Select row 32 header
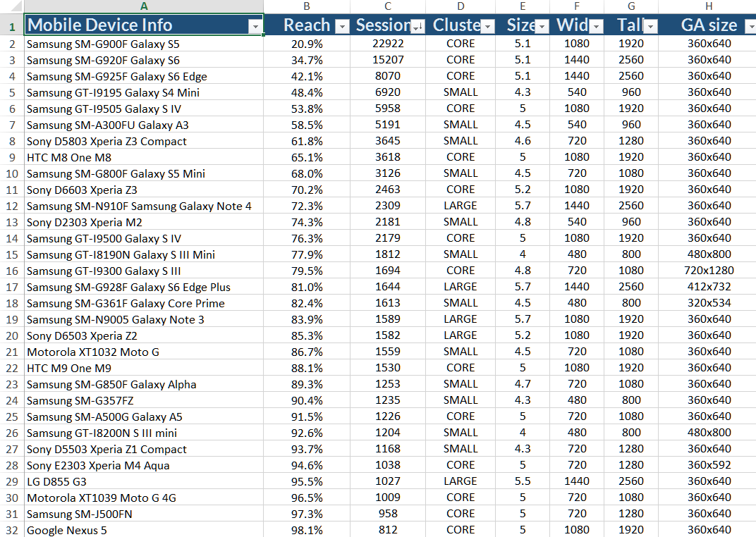The width and height of the screenshot is (756, 537). pyautogui.click(x=12, y=530)
